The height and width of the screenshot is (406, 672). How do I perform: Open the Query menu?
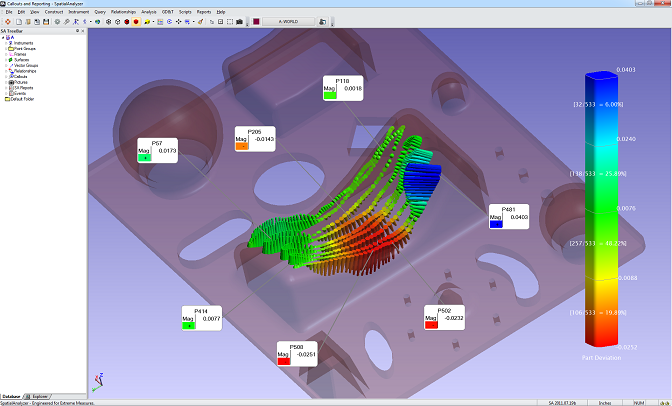[100, 12]
